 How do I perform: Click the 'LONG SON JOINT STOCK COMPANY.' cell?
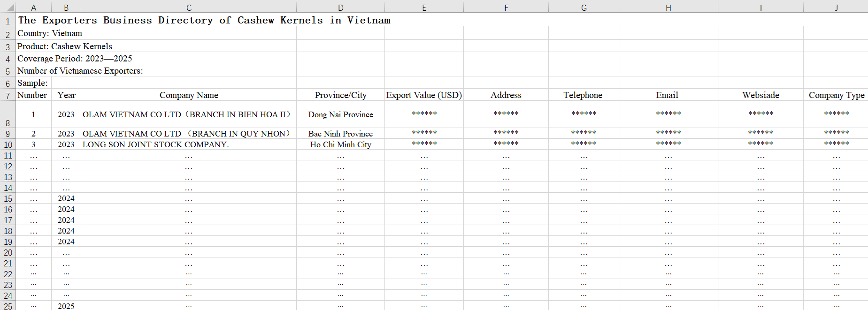click(x=156, y=144)
